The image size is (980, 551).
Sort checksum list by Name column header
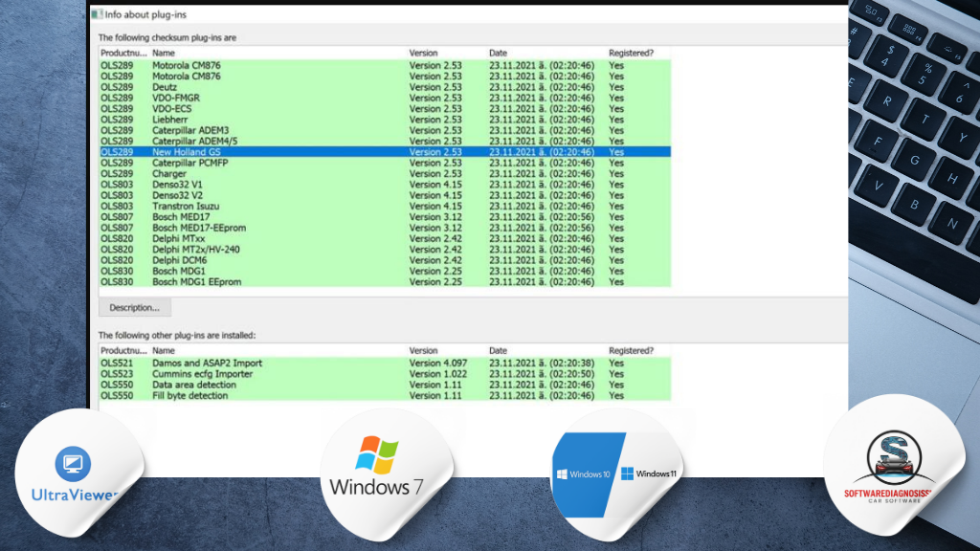(164, 53)
